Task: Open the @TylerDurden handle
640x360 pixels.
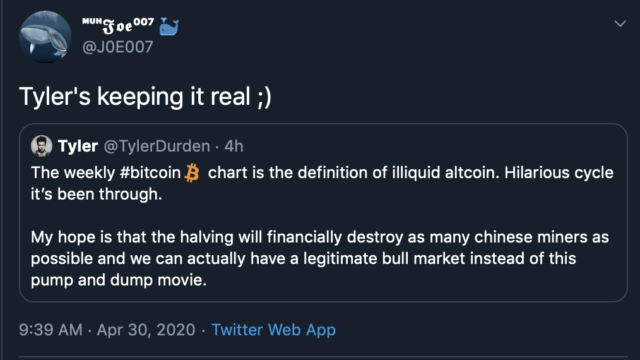Action: tap(157, 146)
